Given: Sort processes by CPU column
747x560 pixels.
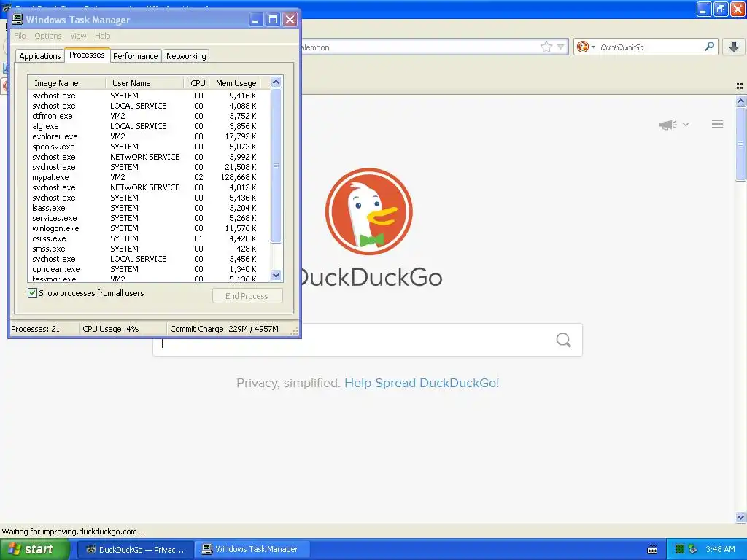Looking at the screenshot, I should pos(197,83).
